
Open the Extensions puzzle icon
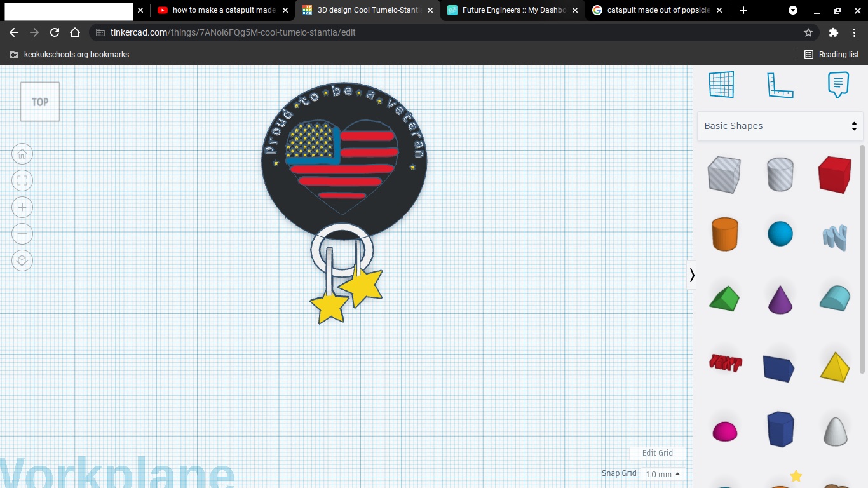834,32
